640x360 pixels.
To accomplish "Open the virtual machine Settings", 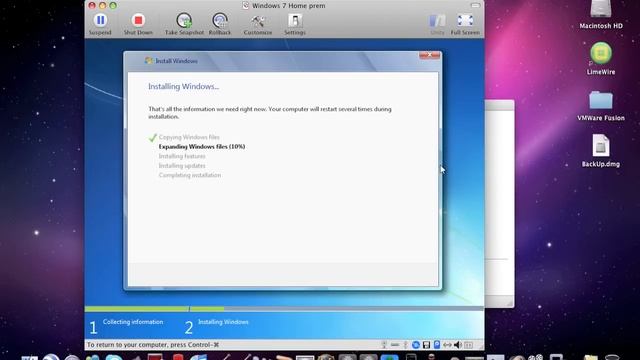I will click(295, 24).
